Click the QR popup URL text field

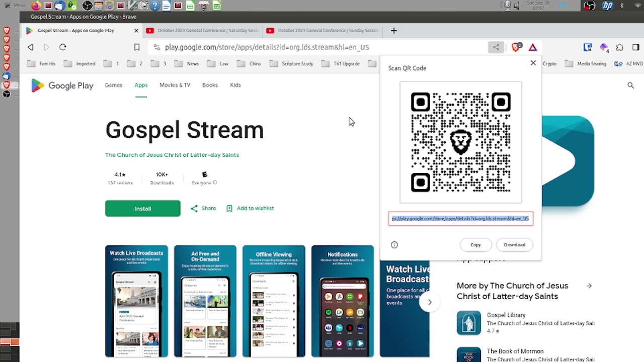(x=460, y=219)
